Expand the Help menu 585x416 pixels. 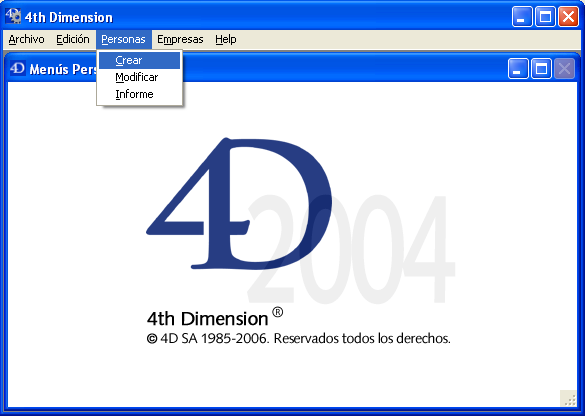[226, 39]
